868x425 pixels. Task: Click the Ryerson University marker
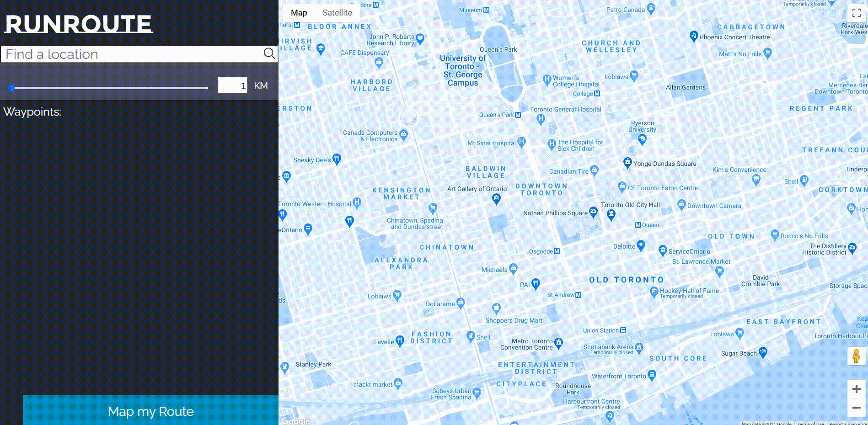pyautogui.click(x=642, y=139)
